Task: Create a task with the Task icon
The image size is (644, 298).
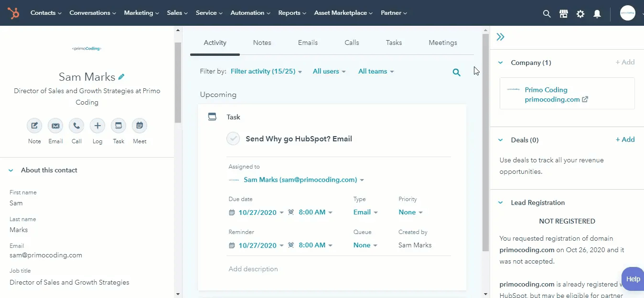Action: pos(118,126)
